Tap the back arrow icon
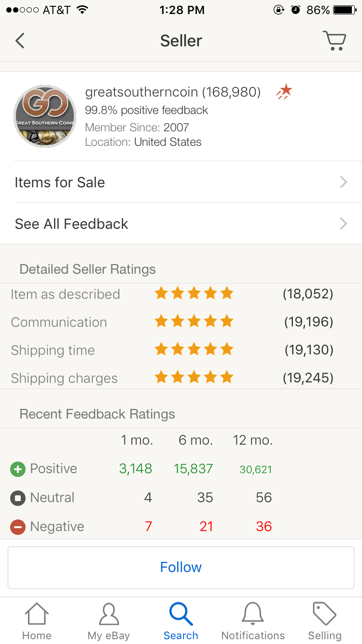The width and height of the screenshot is (362, 644). [x=20, y=41]
